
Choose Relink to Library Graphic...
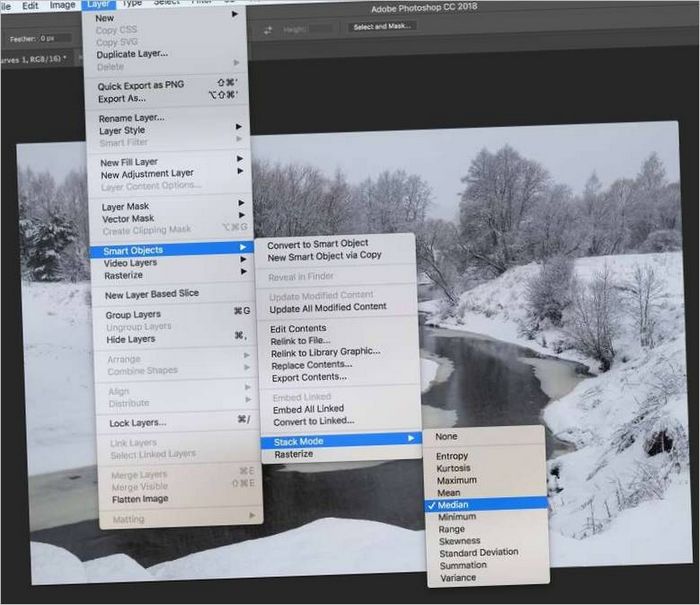[338, 353]
